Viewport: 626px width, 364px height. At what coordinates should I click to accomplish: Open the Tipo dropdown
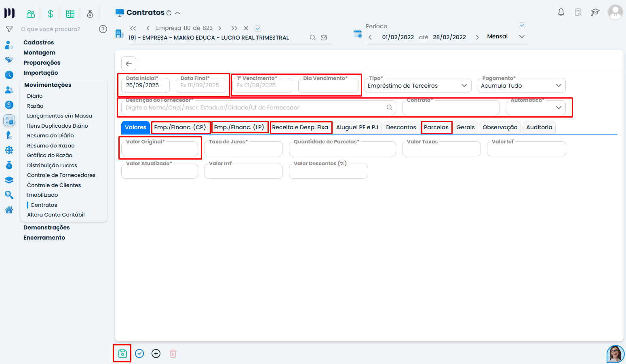[417, 86]
